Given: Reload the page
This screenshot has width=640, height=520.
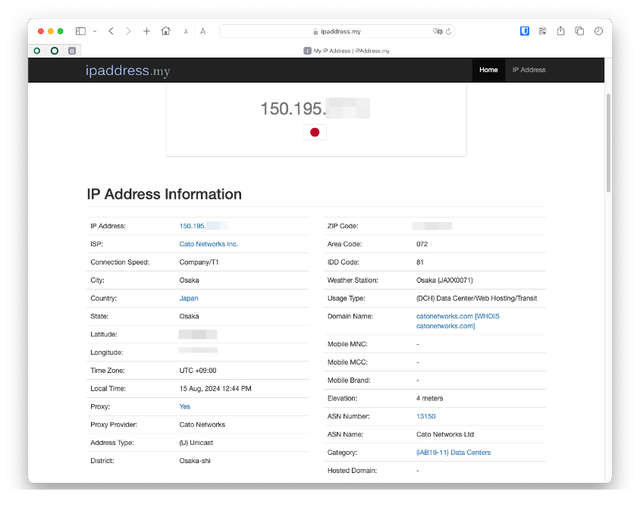Looking at the screenshot, I should 449,31.
